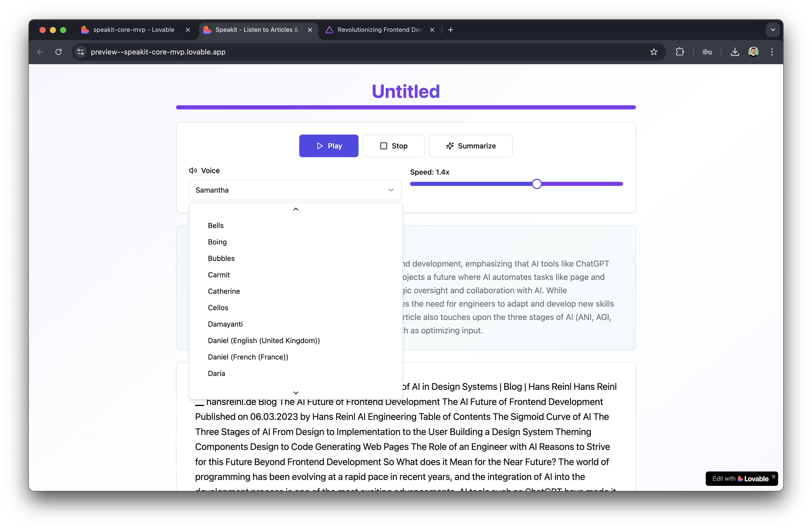Click the Chrome profile avatar
The image size is (812, 529).
[753, 52]
